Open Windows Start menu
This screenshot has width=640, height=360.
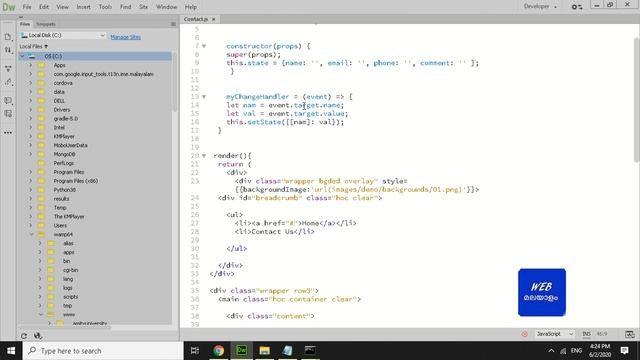11,351
